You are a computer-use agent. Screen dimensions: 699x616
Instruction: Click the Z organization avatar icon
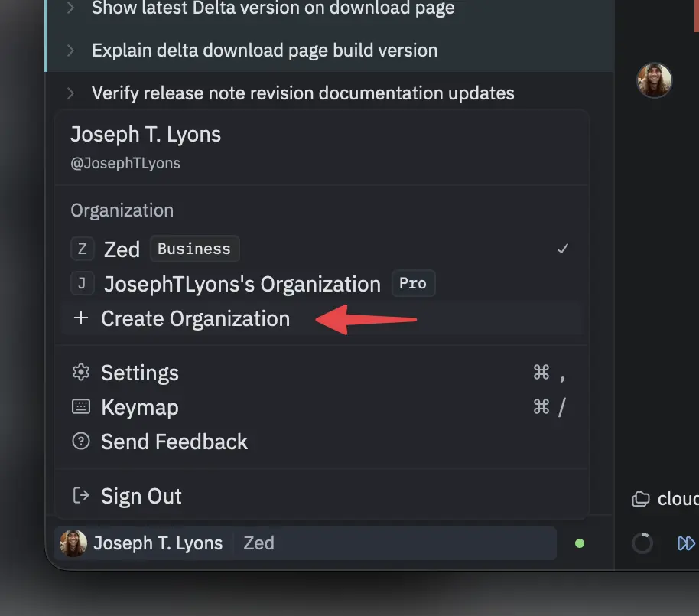(x=83, y=249)
